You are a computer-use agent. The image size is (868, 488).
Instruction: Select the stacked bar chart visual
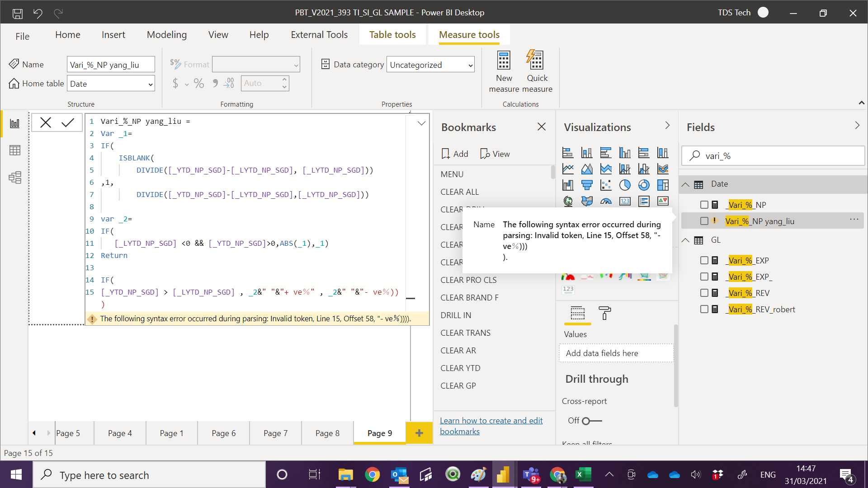[568, 153]
